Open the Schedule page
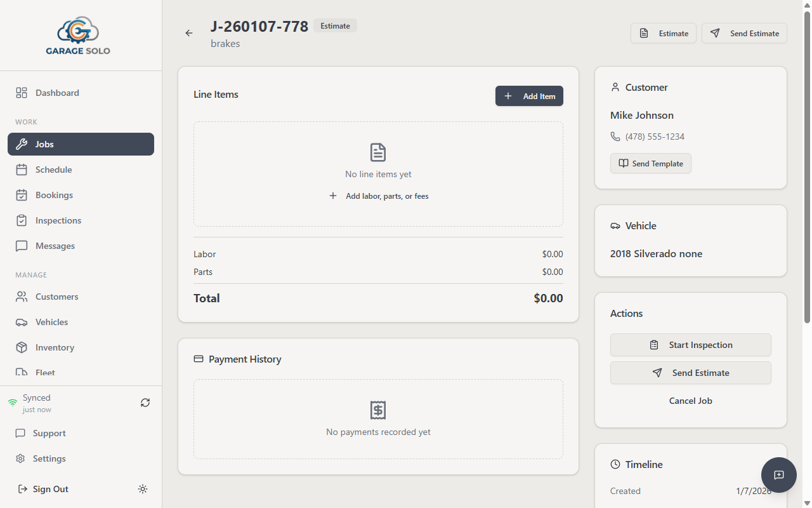This screenshot has height=508, width=812. click(x=81, y=170)
